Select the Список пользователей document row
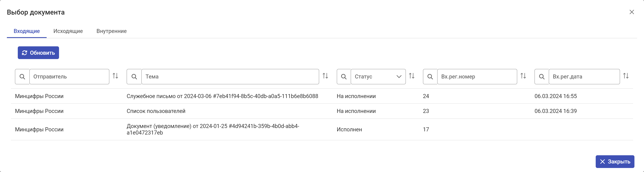Image resolution: width=644 pixels, height=172 pixels. tap(322, 111)
